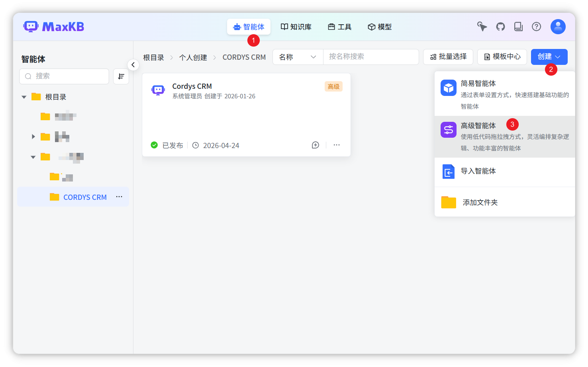Select the CORDYS CRM folder in tree

click(73, 197)
